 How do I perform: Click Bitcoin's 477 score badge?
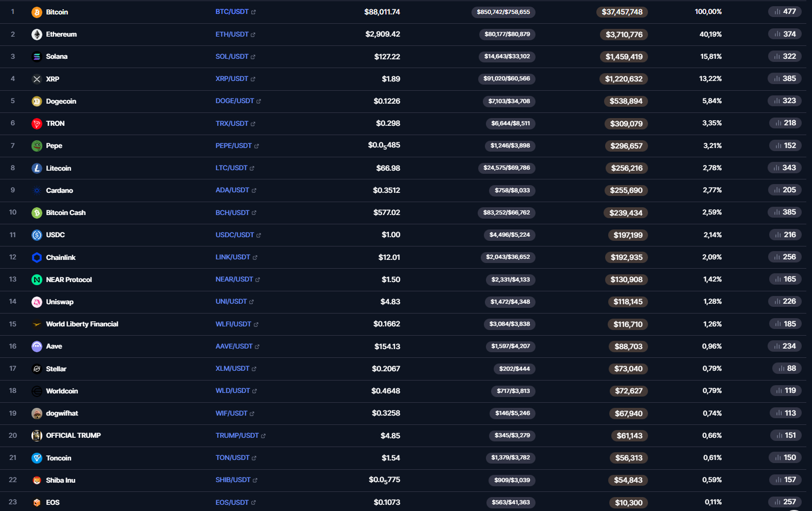tap(784, 11)
